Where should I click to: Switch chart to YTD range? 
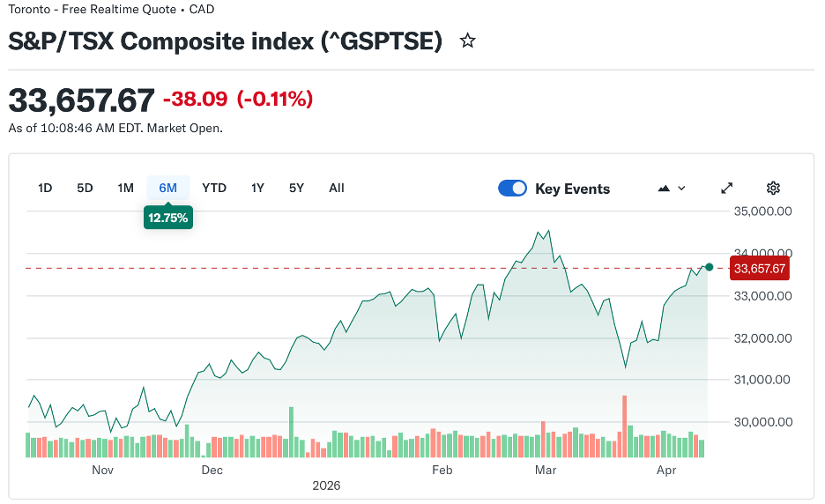(214, 188)
